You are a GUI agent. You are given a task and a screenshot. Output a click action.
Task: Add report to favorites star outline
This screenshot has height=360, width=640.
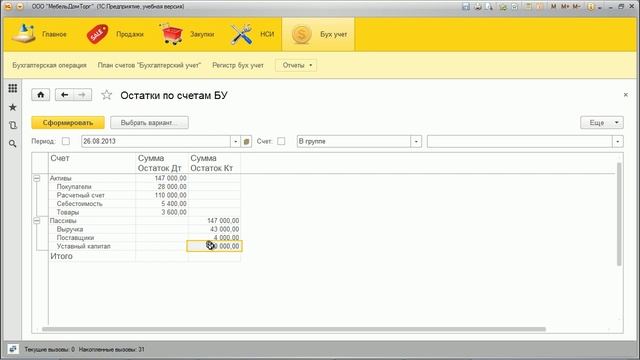click(107, 95)
